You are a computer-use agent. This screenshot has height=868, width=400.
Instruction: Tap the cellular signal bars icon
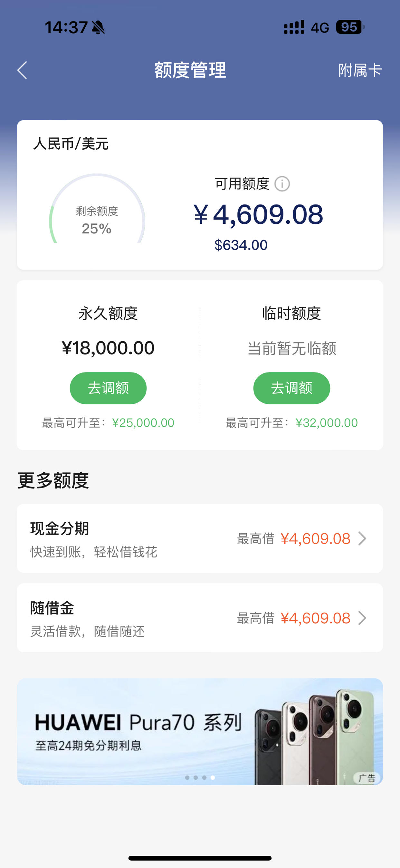click(x=294, y=27)
